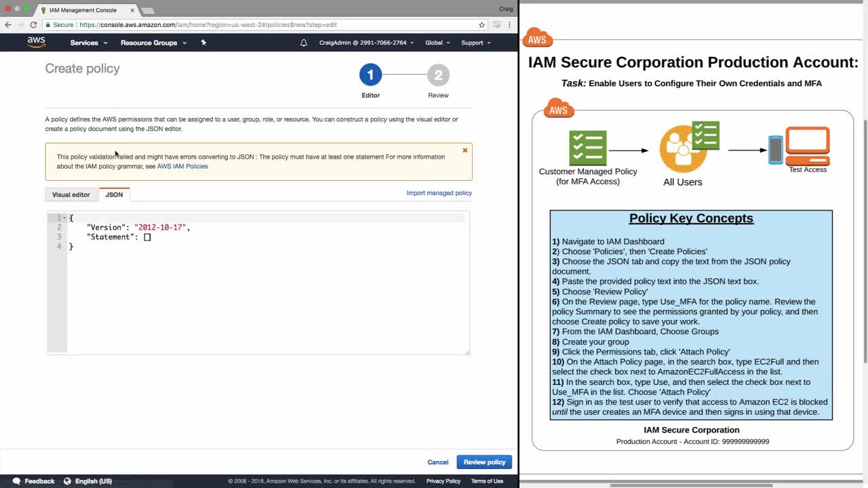Click the browser forward arrow
The width and height of the screenshot is (868, 488).
[x=20, y=24]
